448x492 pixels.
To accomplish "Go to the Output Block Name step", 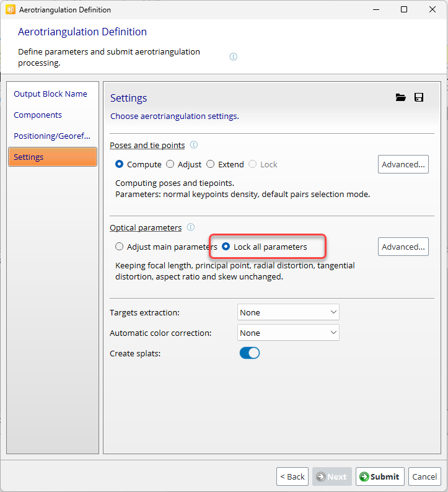I will (x=51, y=94).
